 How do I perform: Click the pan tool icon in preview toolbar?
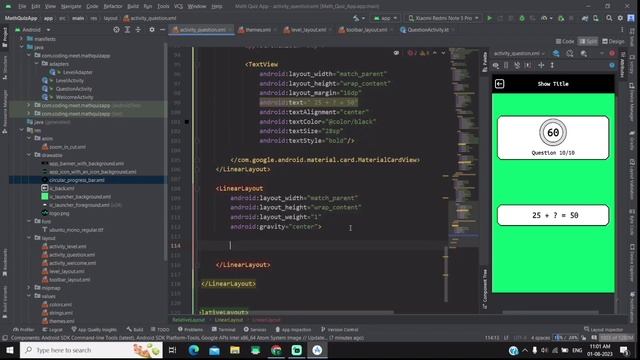pos(541,65)
